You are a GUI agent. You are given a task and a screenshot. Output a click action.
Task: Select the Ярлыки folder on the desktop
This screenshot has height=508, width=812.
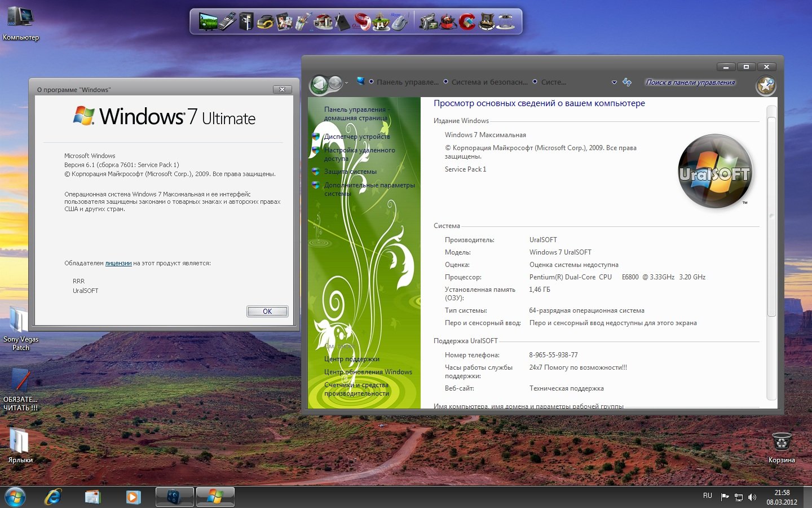coord(20,446)
